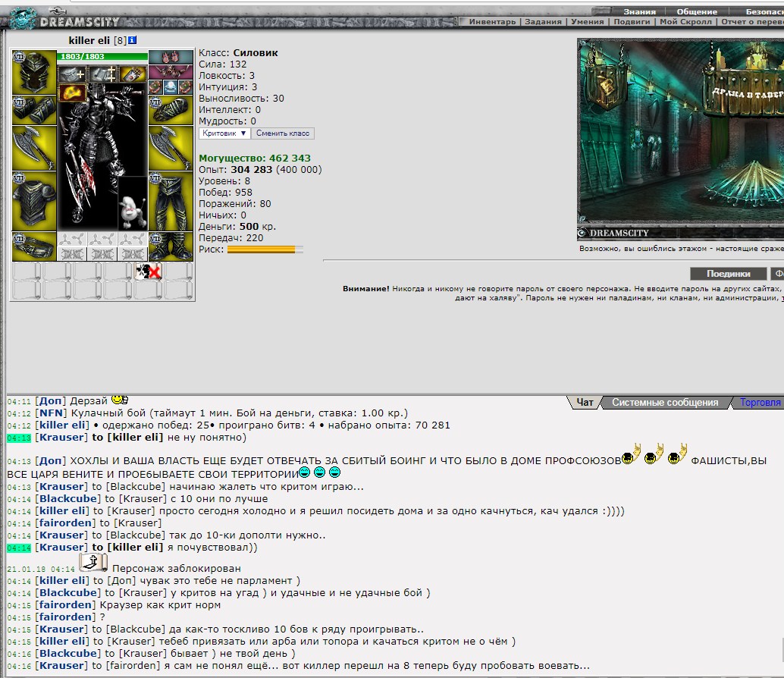Click the glowing fire effect buff icon
The image size is (784, 678).
tap(73, 93)
